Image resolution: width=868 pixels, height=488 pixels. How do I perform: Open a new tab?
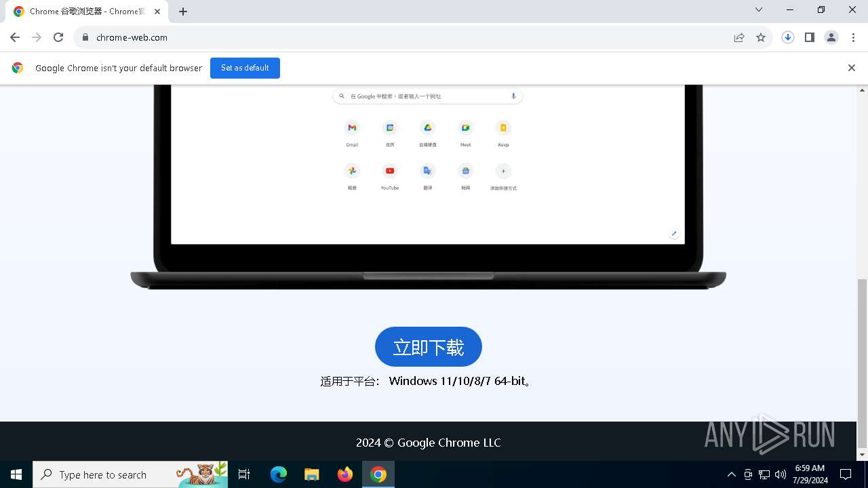tap(183, 12)
